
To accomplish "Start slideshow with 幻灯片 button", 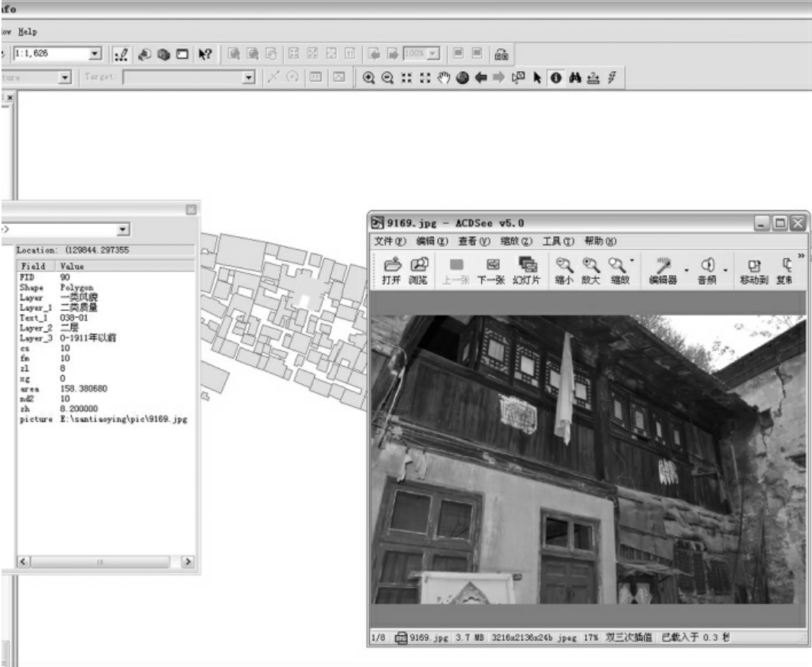I will pos(527,270).
